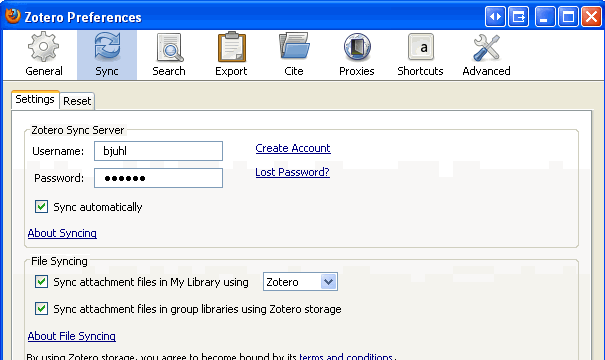Open the General preferences pane
Image resolution: width=605 pixels, height=360 pixels.
pyautogui.click(x=44, y=55)
